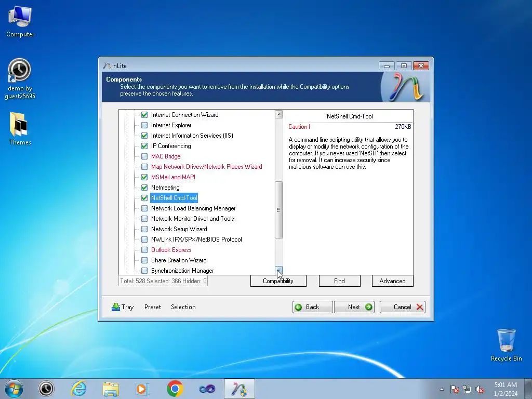Launch the clock app from the taskbar
This screenshot has height=399, width=532.
pyautogui.click(x=46, y=389)
